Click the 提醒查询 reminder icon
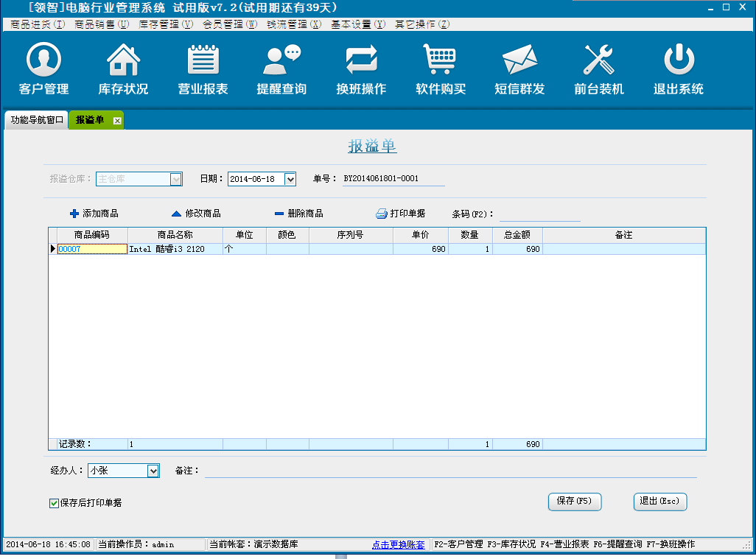Viewport: 756px width, 559px height. pos(281,60)
